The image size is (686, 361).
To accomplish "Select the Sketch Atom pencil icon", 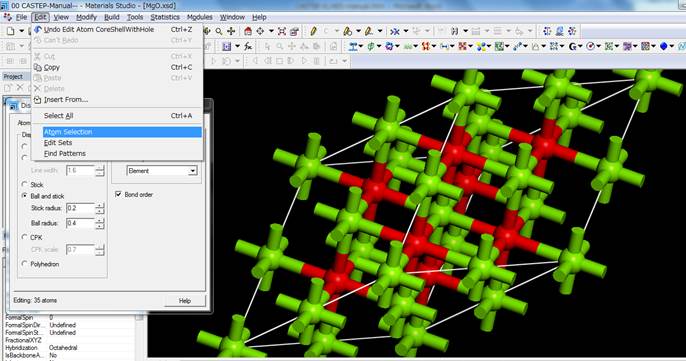I will [313, 31].
